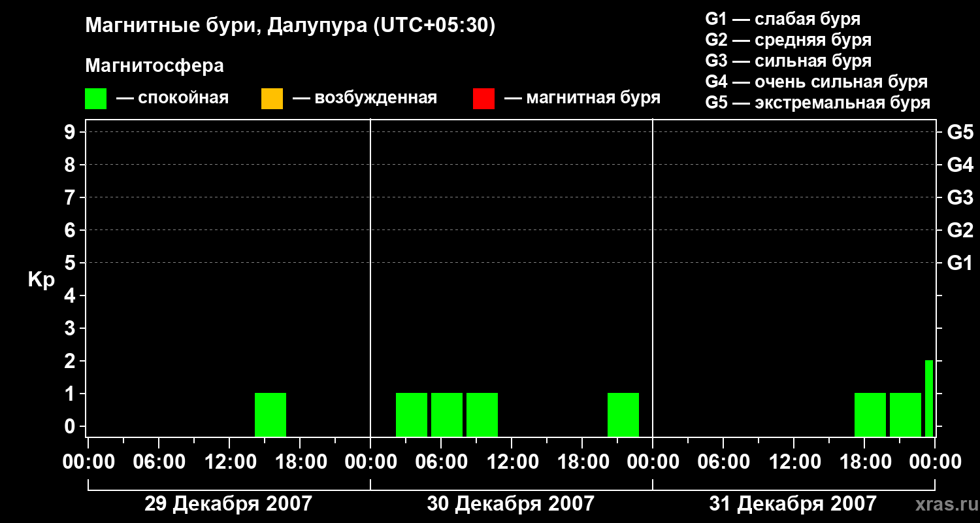Click the 31 December bar at 18:00
The height and width of the screenshot is (523, 980).
870,414
